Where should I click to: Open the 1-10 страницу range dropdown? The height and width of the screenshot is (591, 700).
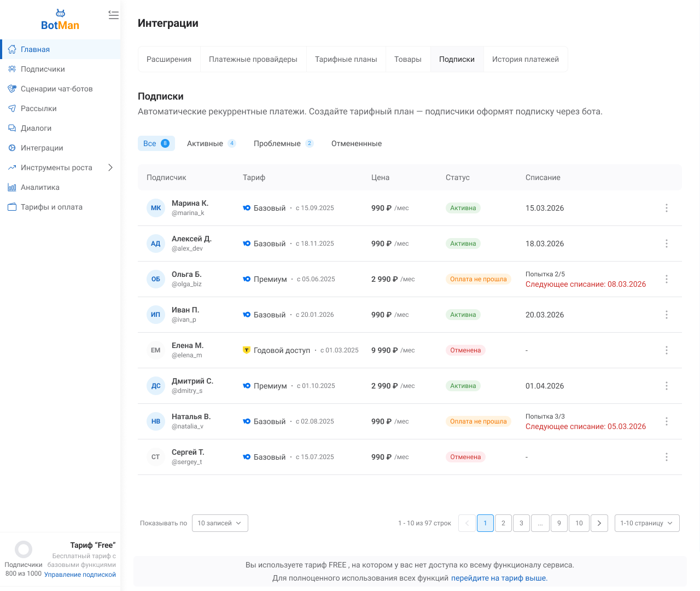coord(646,523)
